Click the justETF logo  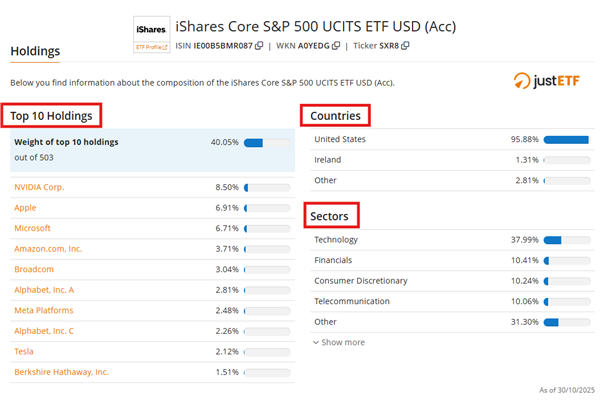(549, 81)
